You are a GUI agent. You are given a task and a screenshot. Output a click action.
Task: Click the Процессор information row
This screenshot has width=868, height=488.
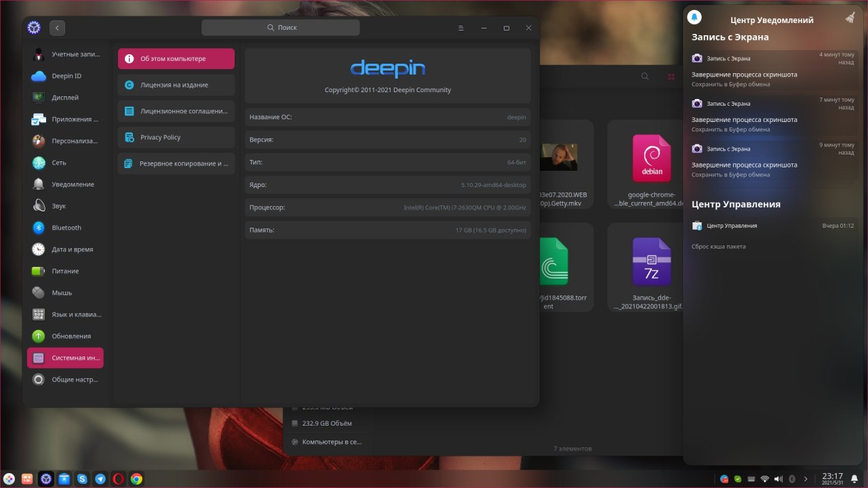click(388, 207)
